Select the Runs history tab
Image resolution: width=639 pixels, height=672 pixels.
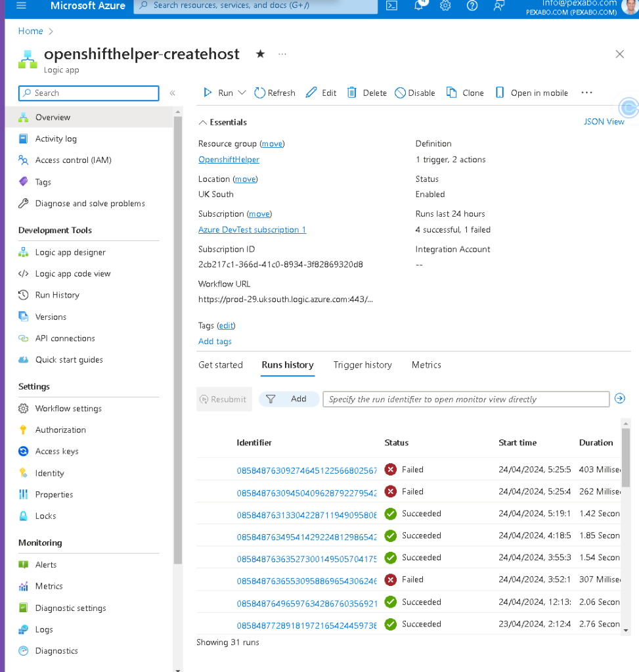[x=288, y=365]
